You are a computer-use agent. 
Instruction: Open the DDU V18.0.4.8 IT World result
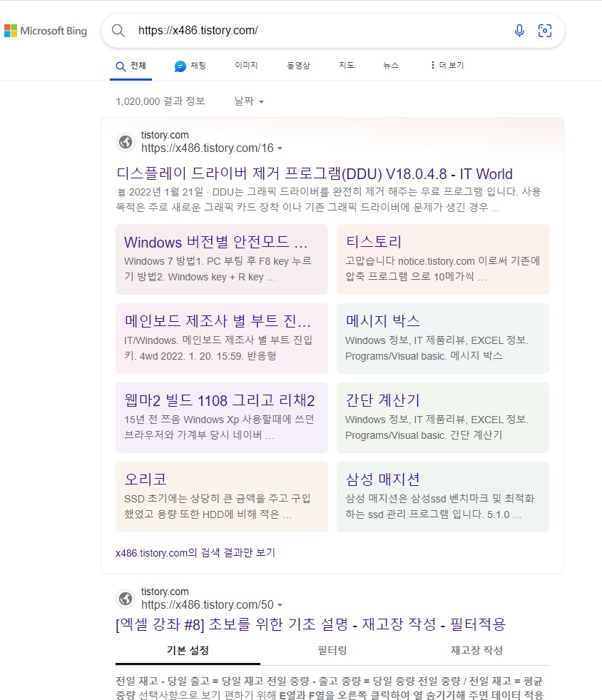tap(314, 173)
